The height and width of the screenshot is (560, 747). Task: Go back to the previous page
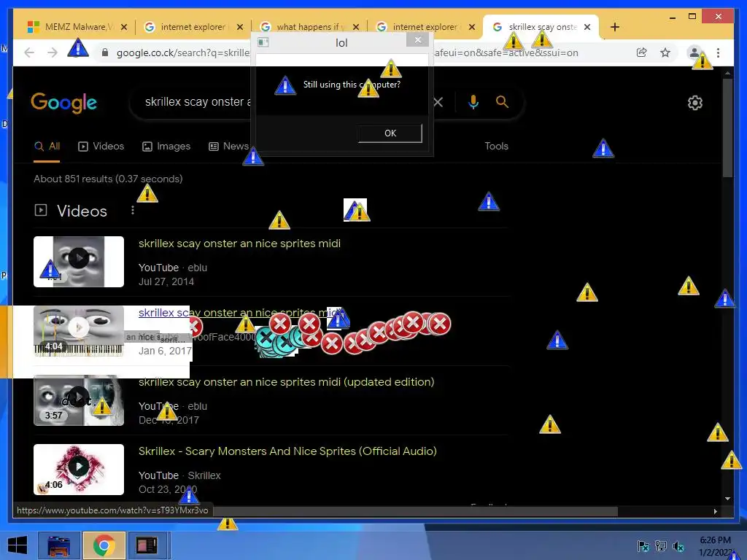(x=29, y=52)
